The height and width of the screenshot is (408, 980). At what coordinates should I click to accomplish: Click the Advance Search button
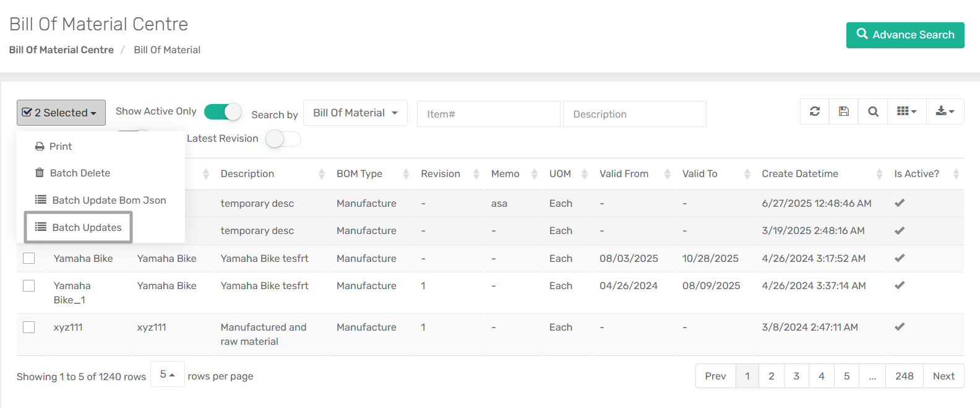point(905,35)
